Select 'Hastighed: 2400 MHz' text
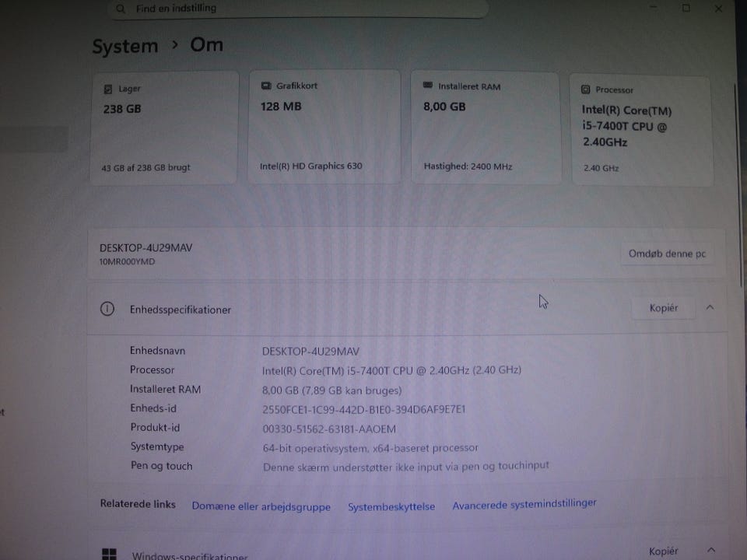This screenshot has height=560, width=747. pyautogui.click(x=468, y=166)
